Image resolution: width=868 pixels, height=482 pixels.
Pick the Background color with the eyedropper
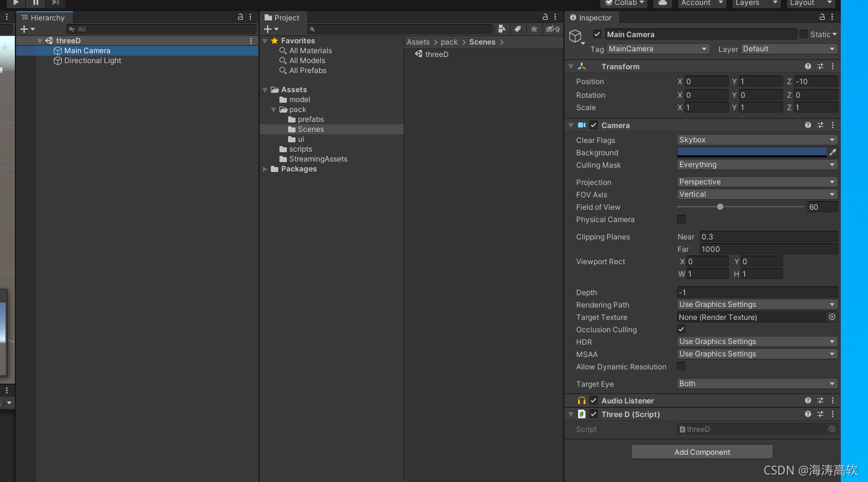point(833,152)
